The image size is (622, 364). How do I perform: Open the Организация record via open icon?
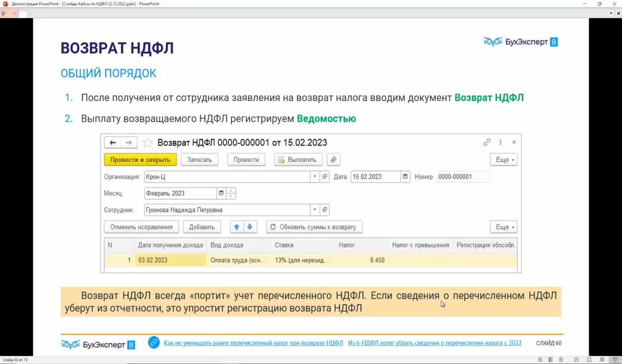click(x=325, y=177)
